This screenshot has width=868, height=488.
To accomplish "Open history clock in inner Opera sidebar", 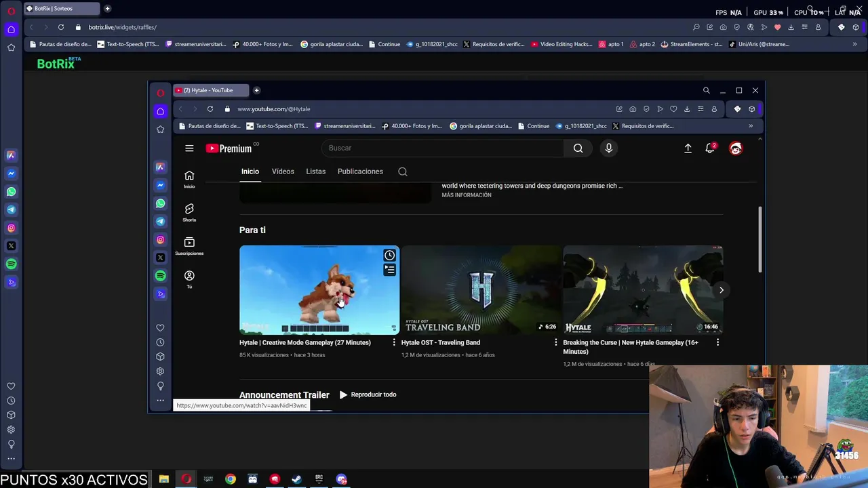I will click(x=160, y=342).
